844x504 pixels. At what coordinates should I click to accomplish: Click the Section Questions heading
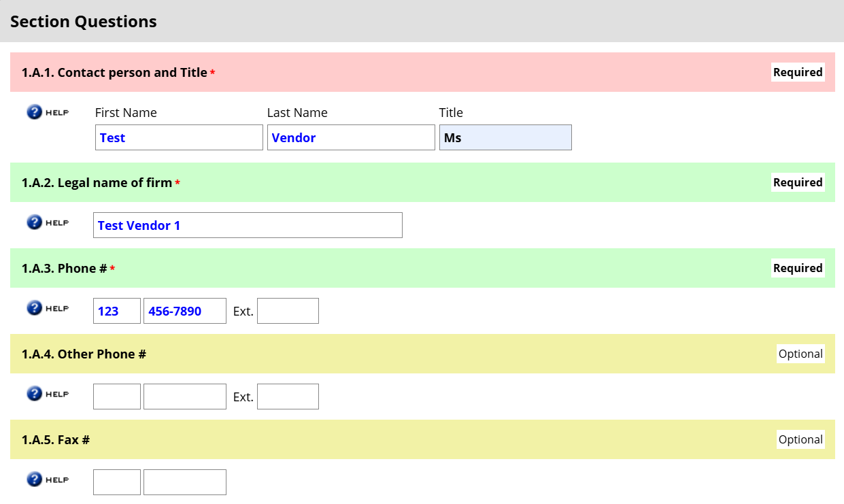tap(84, 22)
